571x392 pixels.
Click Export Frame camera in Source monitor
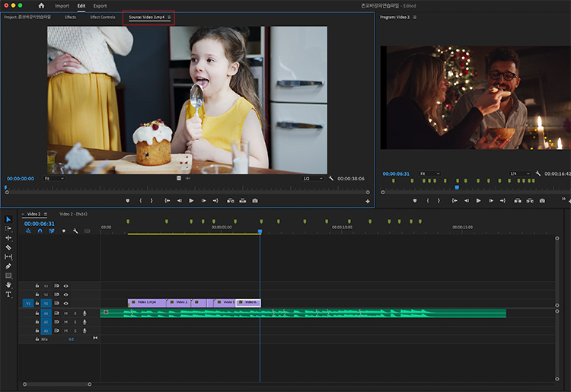[x=254, y=200]
